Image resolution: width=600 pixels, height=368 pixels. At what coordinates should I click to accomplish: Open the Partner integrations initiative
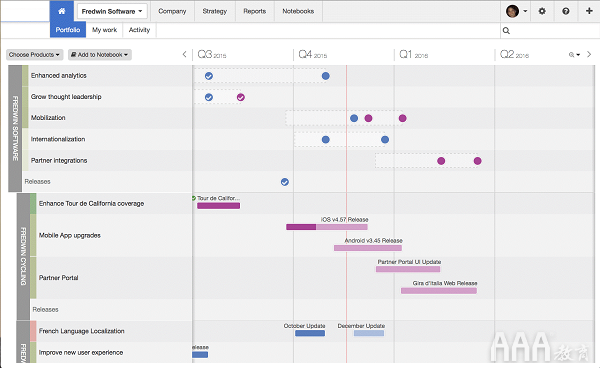click(59, 160)
